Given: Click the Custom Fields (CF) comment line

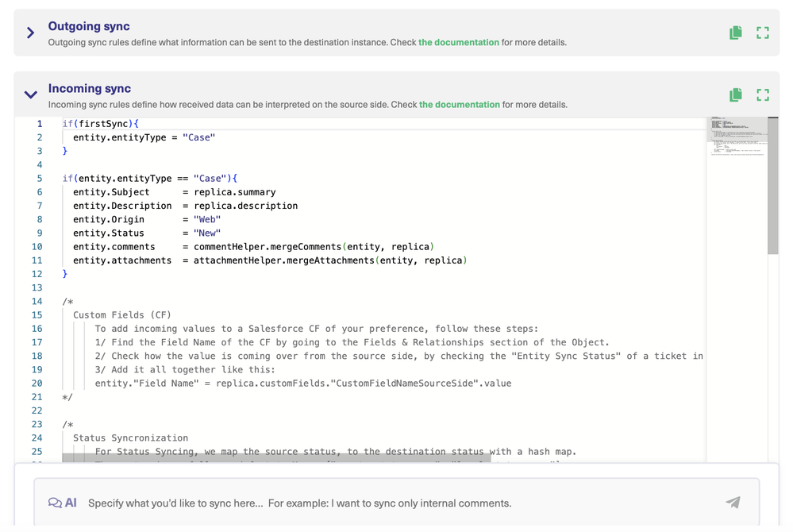Looking at the screenshot, I should [x=122, y=315].
